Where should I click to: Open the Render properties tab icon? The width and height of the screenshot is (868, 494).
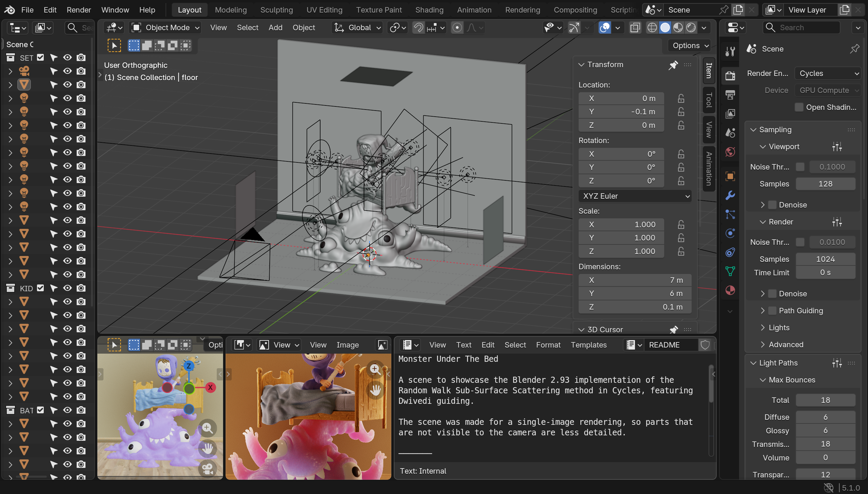(x=730, y=75)
